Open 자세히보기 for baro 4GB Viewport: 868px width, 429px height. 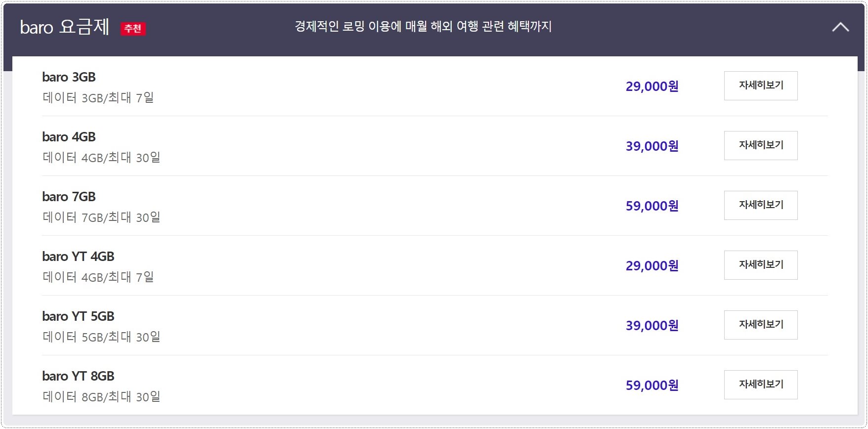click(761, 145)
